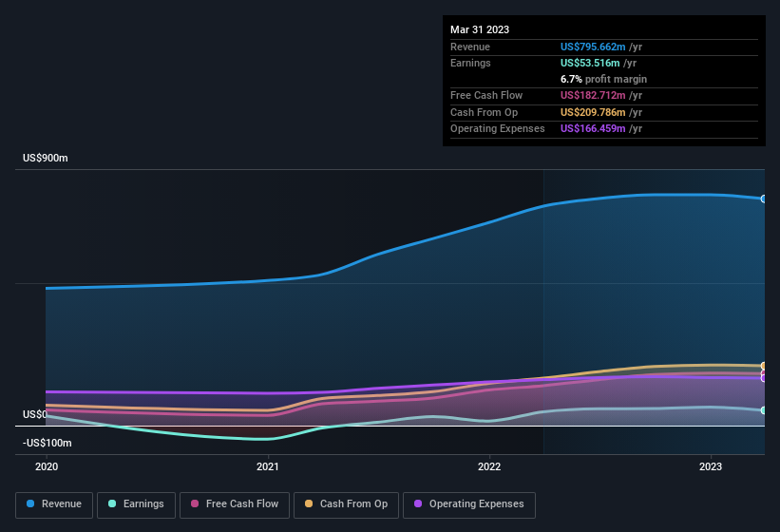The image size is (780, 532).
Task: Click the Revenue endpoint marker on the blue line
Action: 764,199
